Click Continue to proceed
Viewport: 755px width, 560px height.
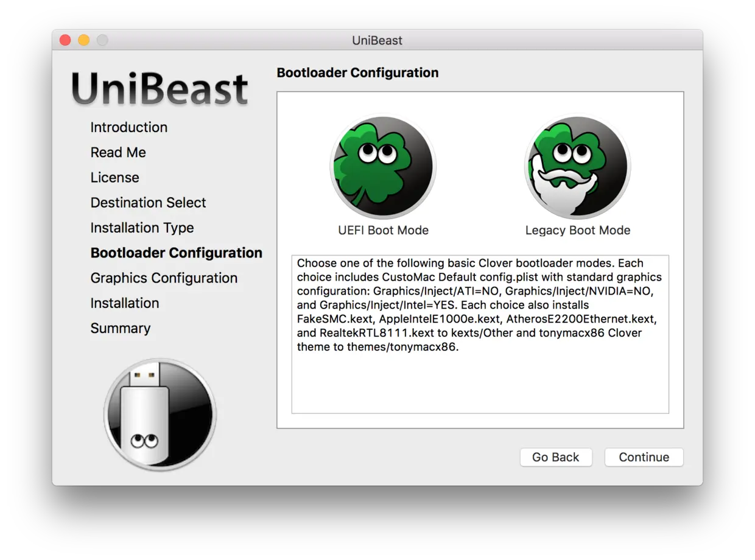[x=644, y=457]
